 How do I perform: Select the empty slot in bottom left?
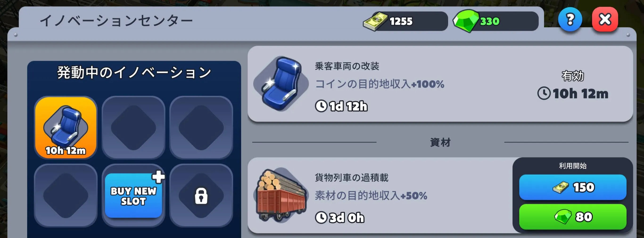(x=66, y=196)
